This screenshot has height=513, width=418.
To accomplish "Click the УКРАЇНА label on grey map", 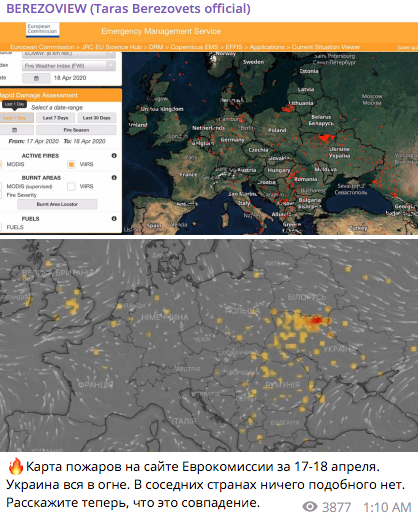I will (x=340, y=349).
